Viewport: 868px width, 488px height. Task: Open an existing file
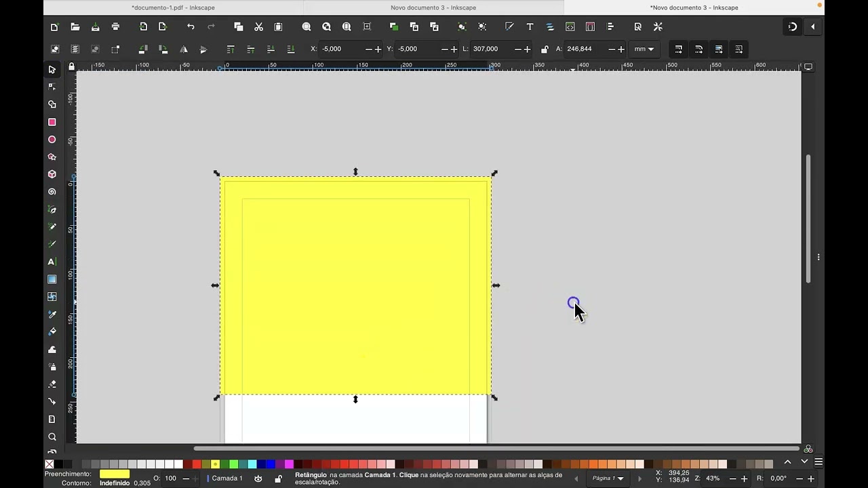point(75,27)
